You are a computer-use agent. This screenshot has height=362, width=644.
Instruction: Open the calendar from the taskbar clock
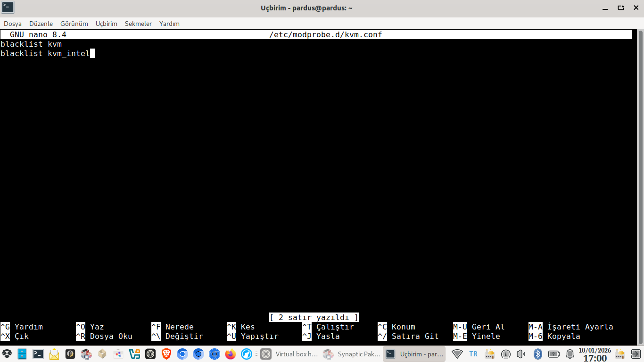pyautogui.click(x=595, y=354)
